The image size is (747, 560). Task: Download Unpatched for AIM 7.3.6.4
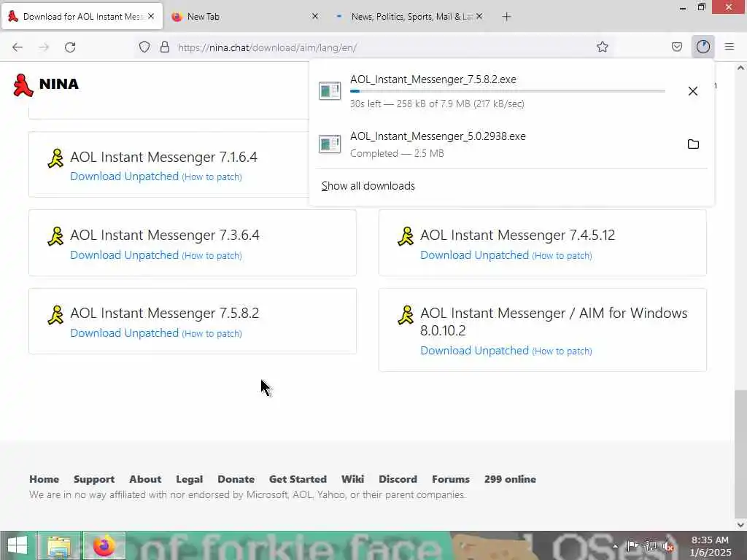(x=124, y=254)
